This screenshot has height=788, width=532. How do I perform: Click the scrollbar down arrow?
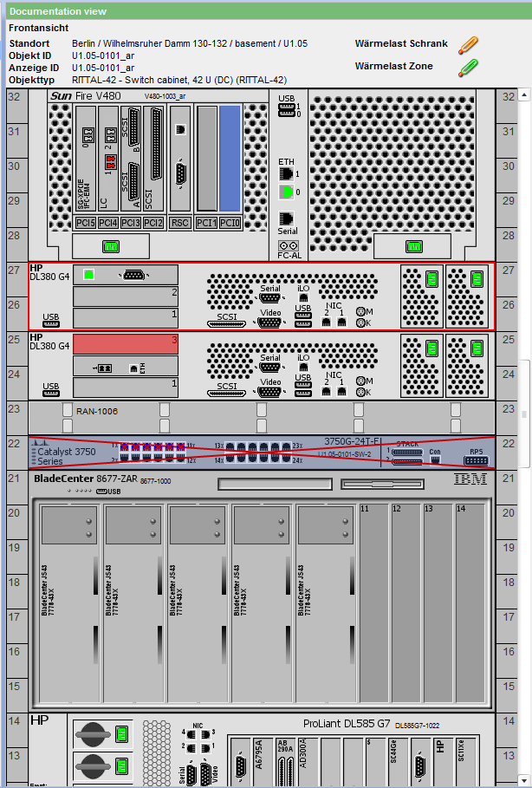click(x=525, y=780)
